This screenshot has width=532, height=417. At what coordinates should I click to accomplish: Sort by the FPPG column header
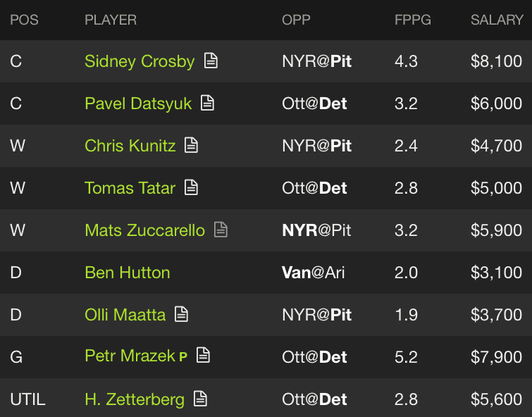point(413,20)
